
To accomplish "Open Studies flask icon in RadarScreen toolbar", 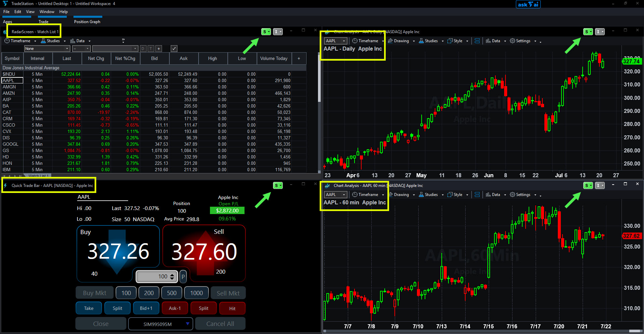I will pos(43,41).
